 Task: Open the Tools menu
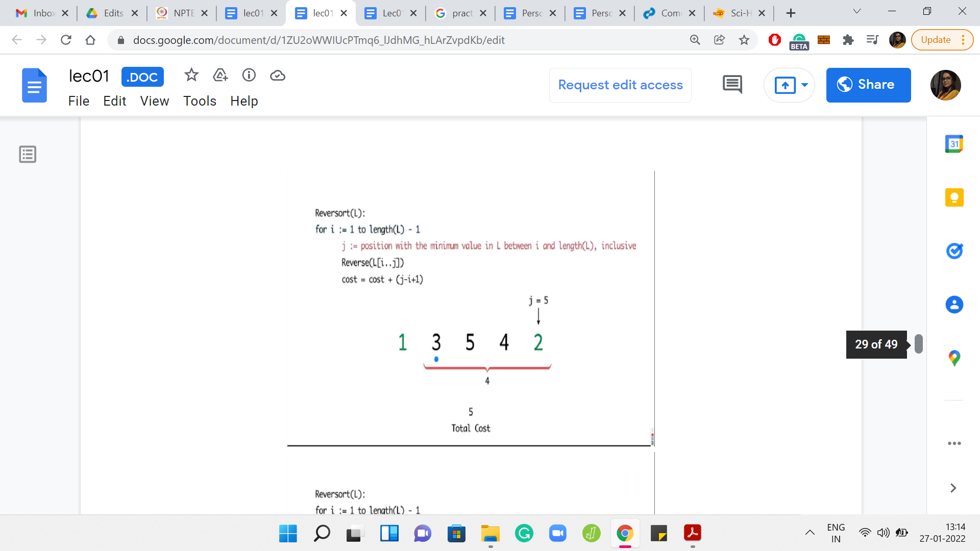(200, 101)
